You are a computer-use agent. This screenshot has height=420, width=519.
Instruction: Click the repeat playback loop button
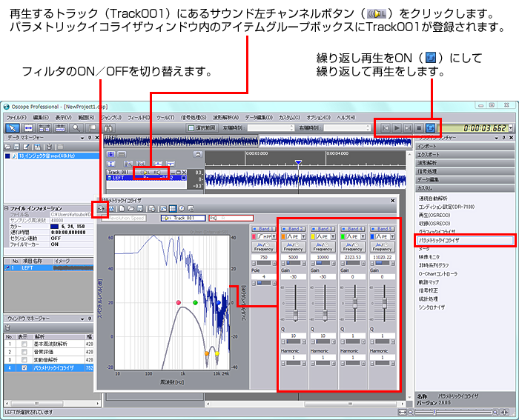coord(431,128)
